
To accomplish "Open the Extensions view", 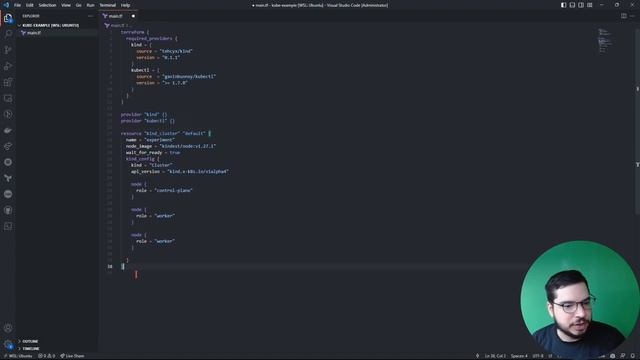I will (8, 82).
